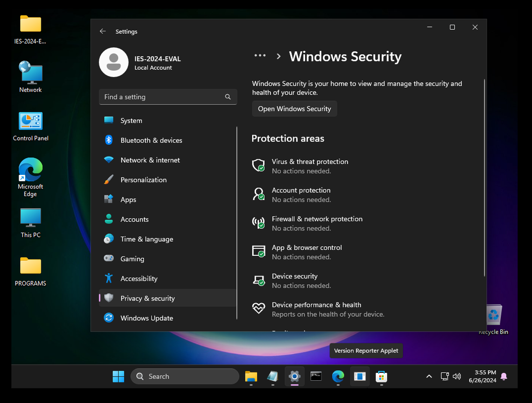Select the Apps category

[x=167, y=199]
